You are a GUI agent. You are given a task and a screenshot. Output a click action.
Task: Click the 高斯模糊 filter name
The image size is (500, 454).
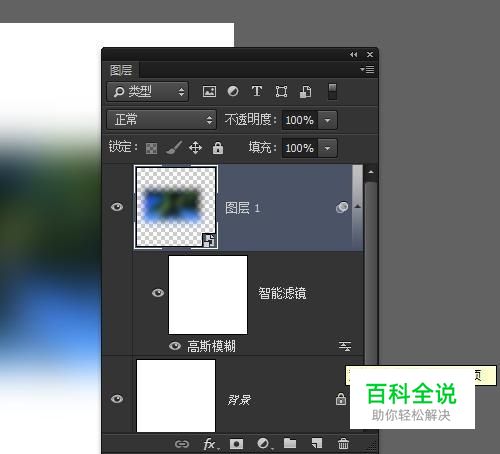point(211,346)
